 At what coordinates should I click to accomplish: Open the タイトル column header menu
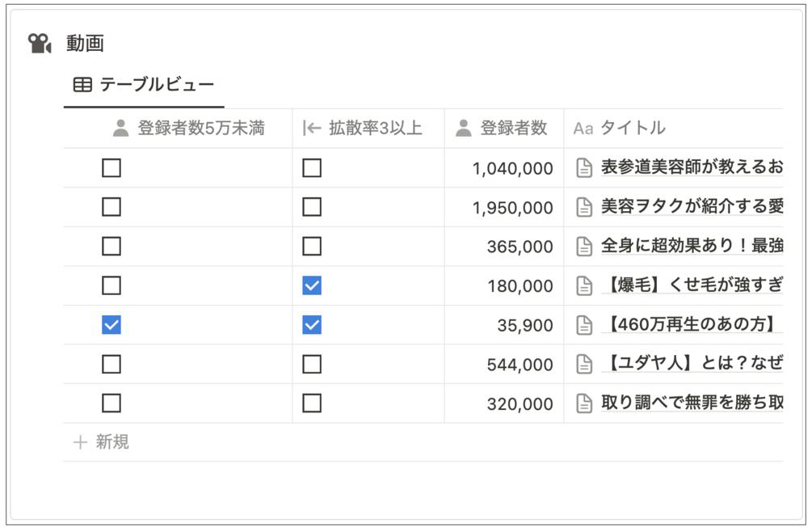click(673, 128)
